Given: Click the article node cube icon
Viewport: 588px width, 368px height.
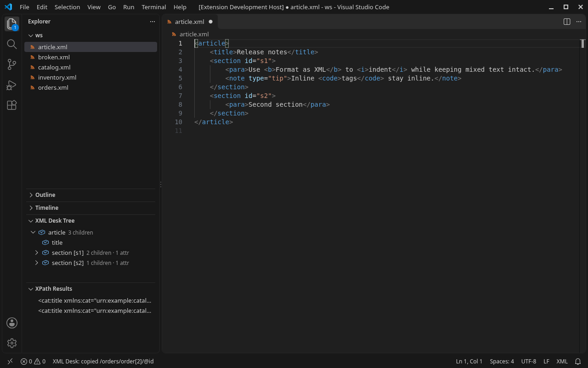Looking at the screenshot, I should (x=42, y=233).
